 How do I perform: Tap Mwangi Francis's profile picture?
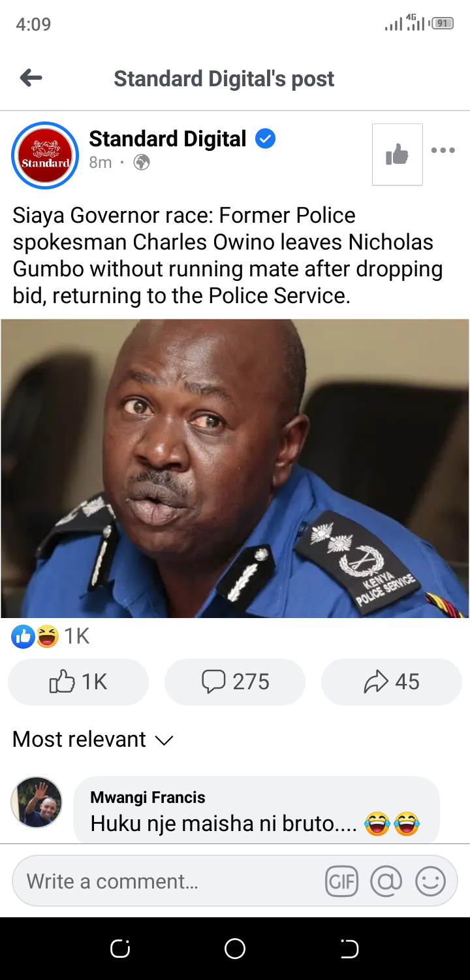pyautogui.click(x=37, y=802)
